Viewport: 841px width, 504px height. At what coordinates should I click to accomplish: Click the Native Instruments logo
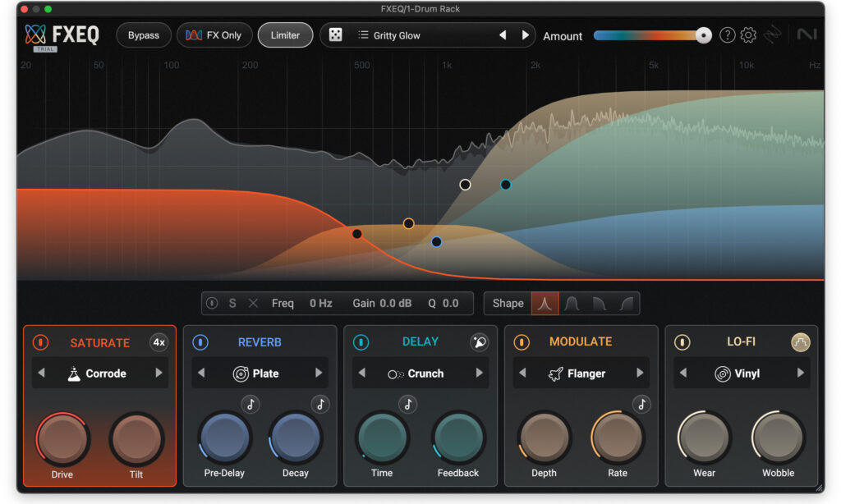click(x=807, y=34)
